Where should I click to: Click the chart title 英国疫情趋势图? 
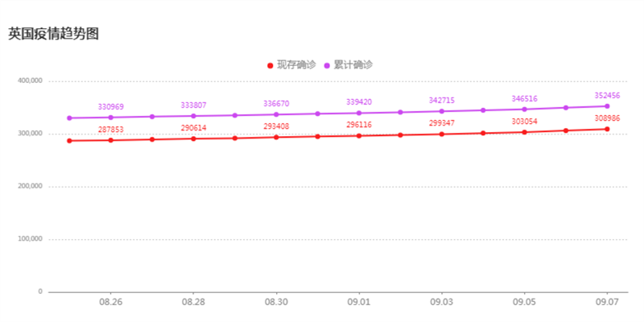pyautogui.click(x=53, y=34)
